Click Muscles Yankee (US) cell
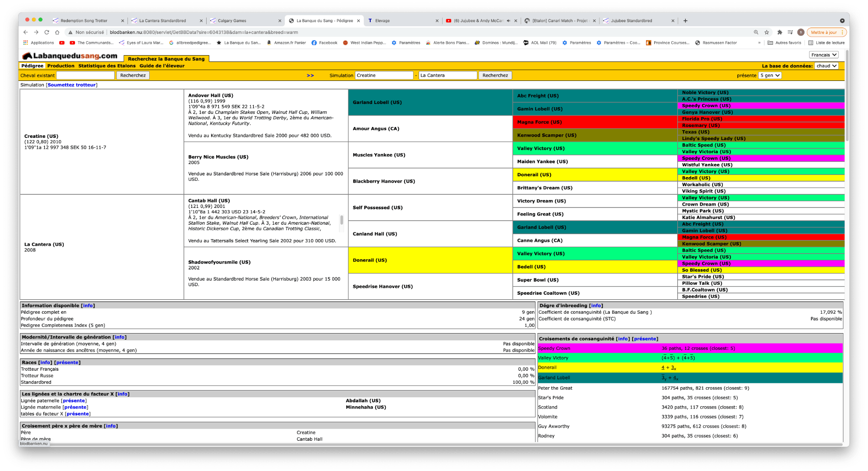This screenshot has width=868, height=471. point(430,155)
